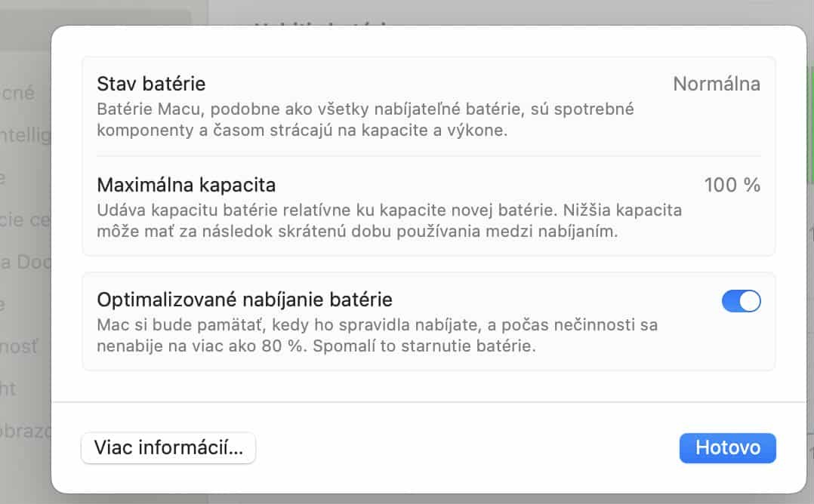The image size is (814, 504).
Task: Click the Normálna battery status value
Action: (716, 84)
